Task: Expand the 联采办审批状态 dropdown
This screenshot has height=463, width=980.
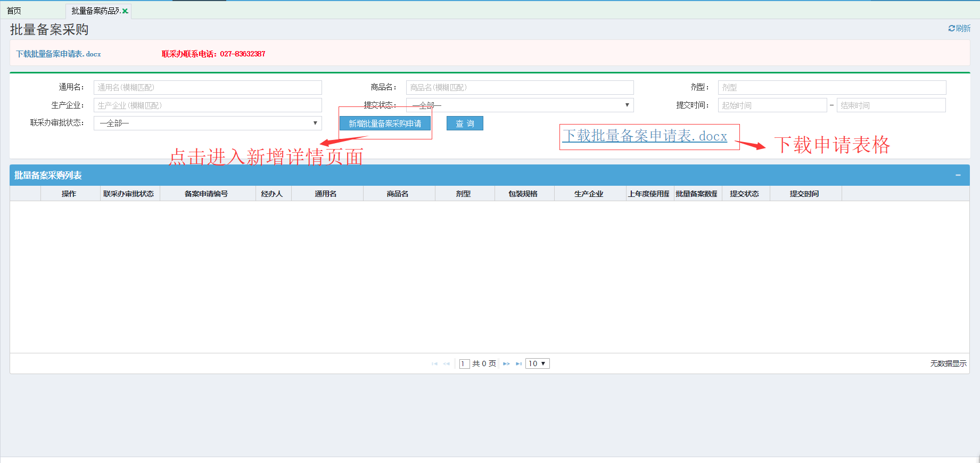Action: [x=208, y=123]
